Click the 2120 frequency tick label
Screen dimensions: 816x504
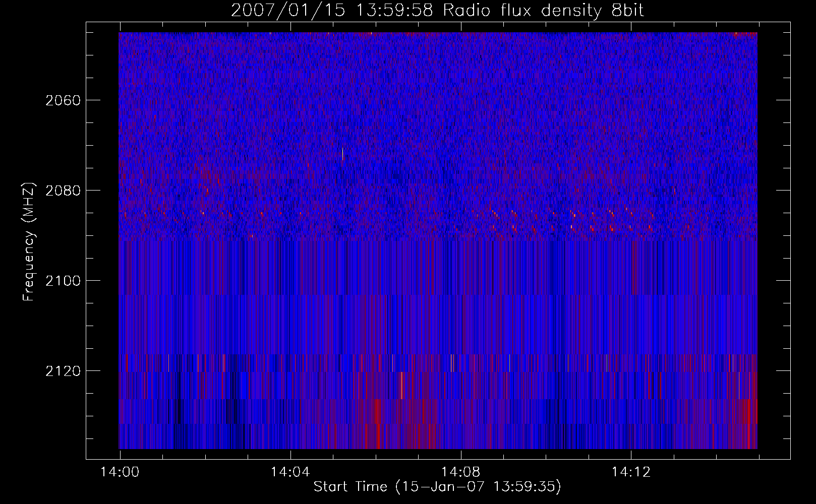[x=63, y=371]
